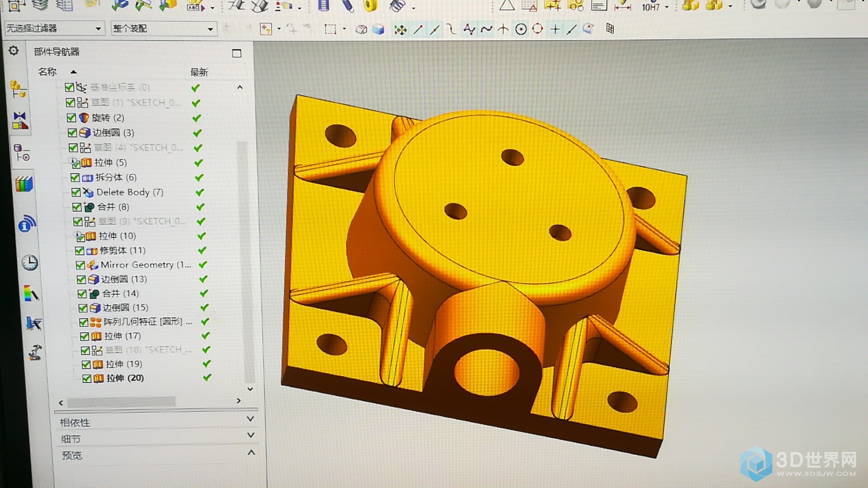
Task: Maximize the 部件导航器 panel
Action: 236,53
